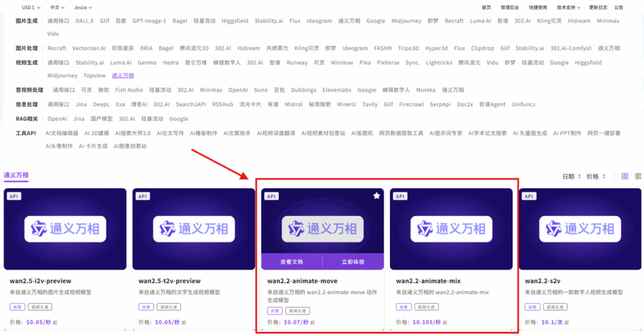Screen dimensions: 644x334
Task: Select Firecrawl under 信息处理
Action: 411,104
